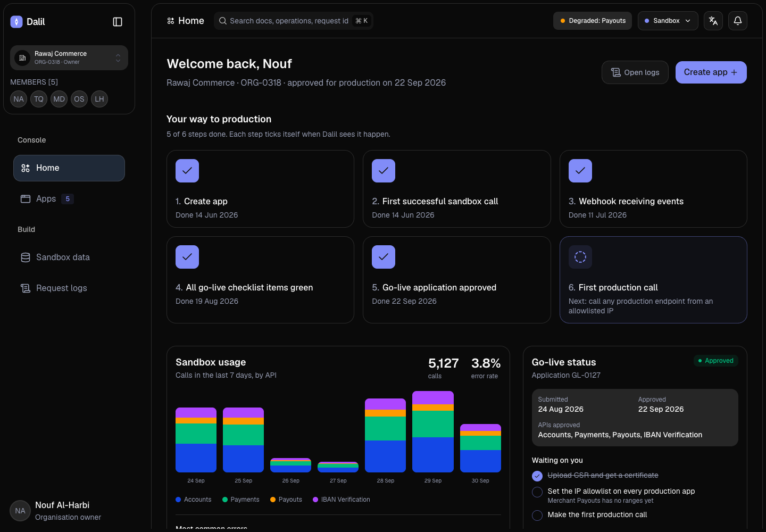Toggle Accounts series in chart legend
The image size is (766, 532).
[x=194, y=500]
